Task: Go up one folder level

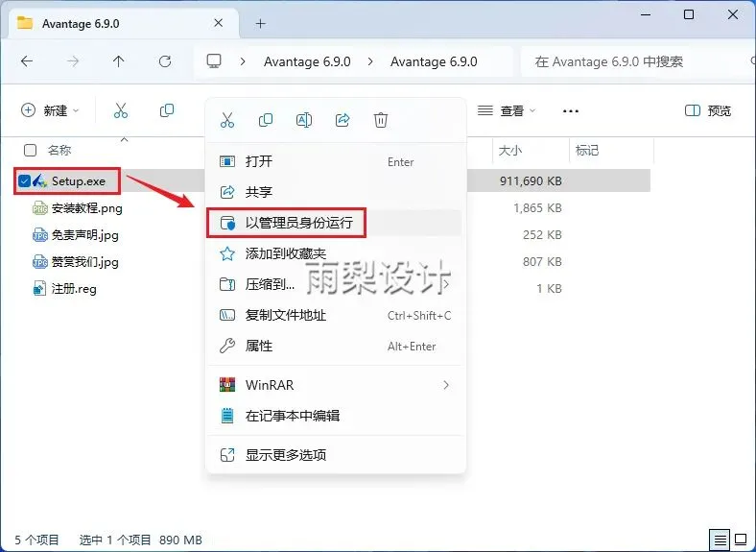Action: (119, 61)
